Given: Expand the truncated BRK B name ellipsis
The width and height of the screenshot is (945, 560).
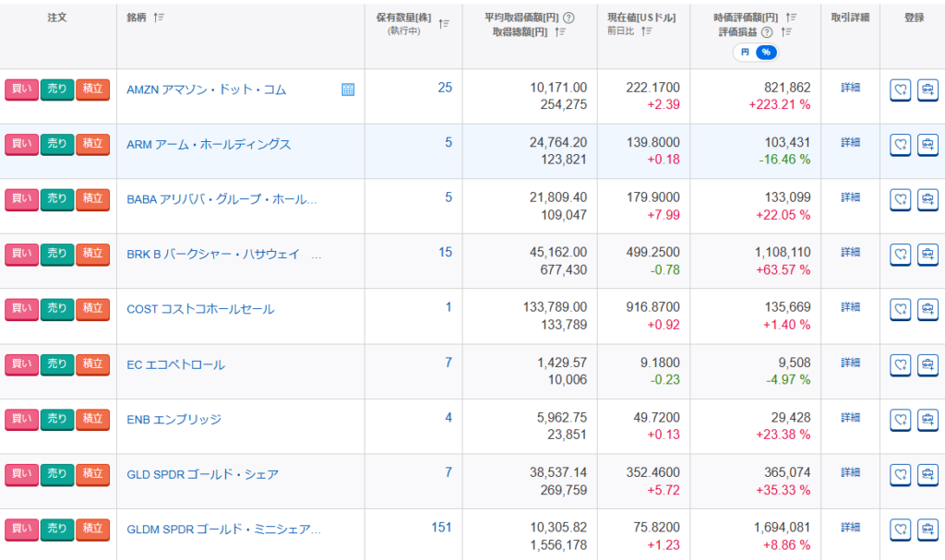Looking at the screenshot, I should point(317,254).
